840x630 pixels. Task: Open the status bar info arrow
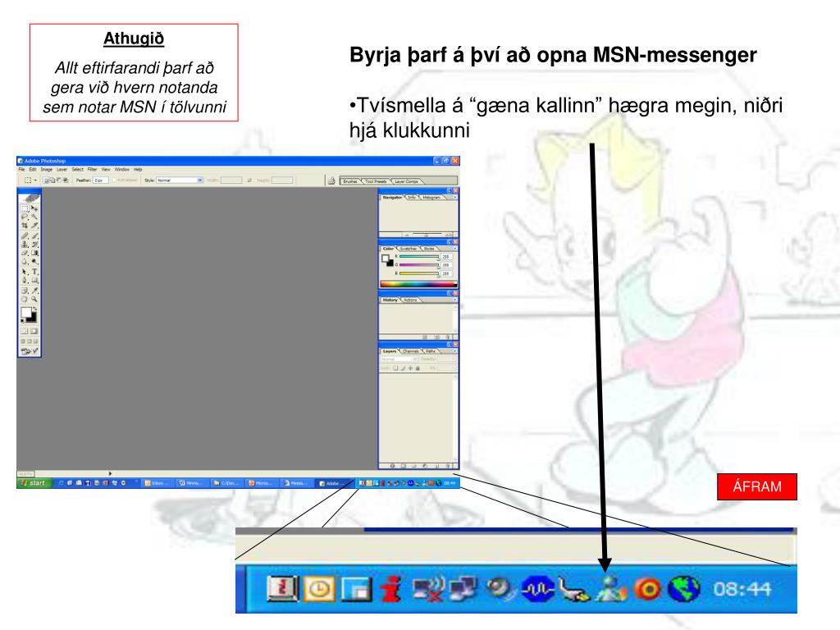111,473
